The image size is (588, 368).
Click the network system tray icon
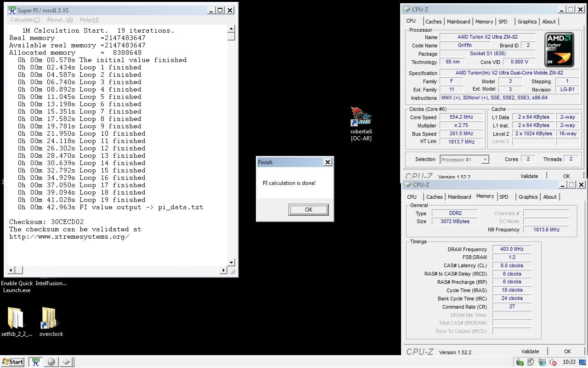click(542, 362)
